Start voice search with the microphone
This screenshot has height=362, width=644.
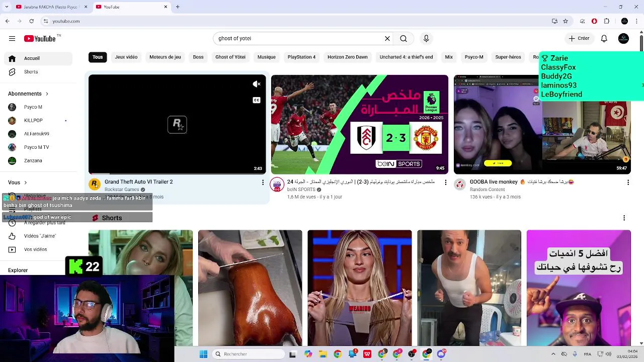[x=426, y=39]
